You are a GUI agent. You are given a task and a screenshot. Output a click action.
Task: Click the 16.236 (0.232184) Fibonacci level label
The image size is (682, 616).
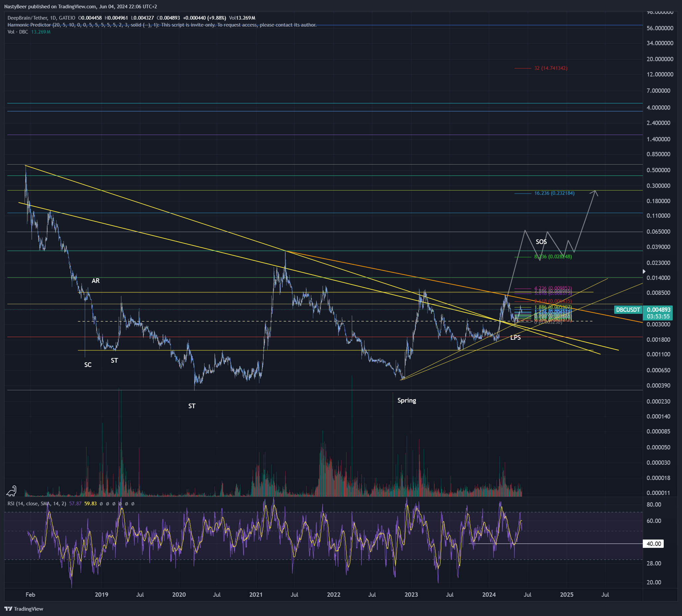(554, 193)
